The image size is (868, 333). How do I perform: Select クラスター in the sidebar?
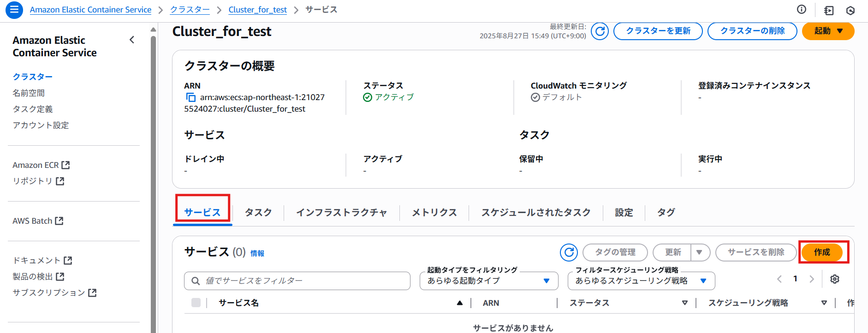(33, 77)
